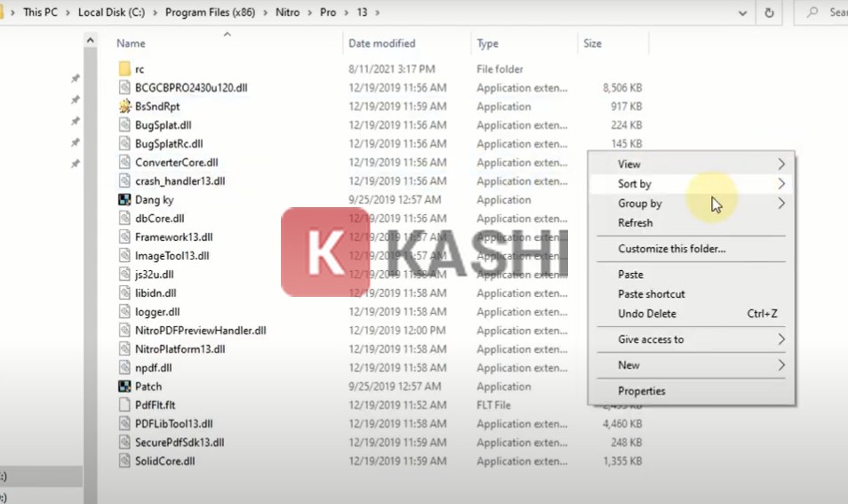Click the NitroPDFPreviewHandler.dll file icon

(x=124, y=330)
